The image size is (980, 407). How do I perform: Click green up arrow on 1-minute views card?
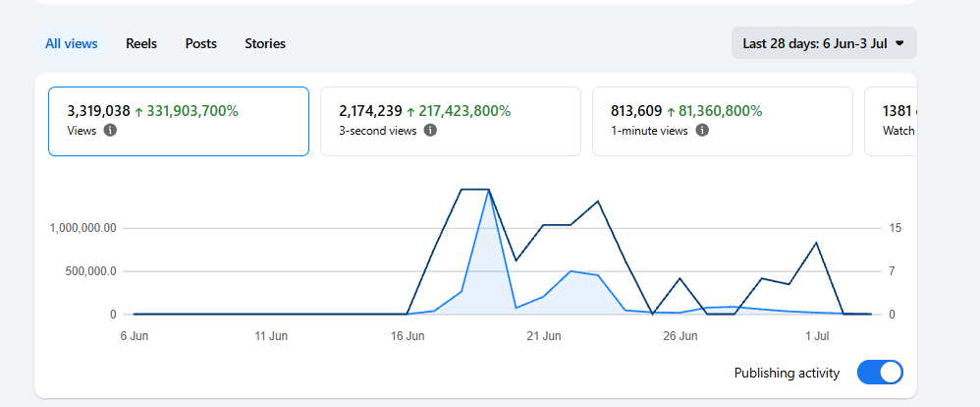click(671, 112)
